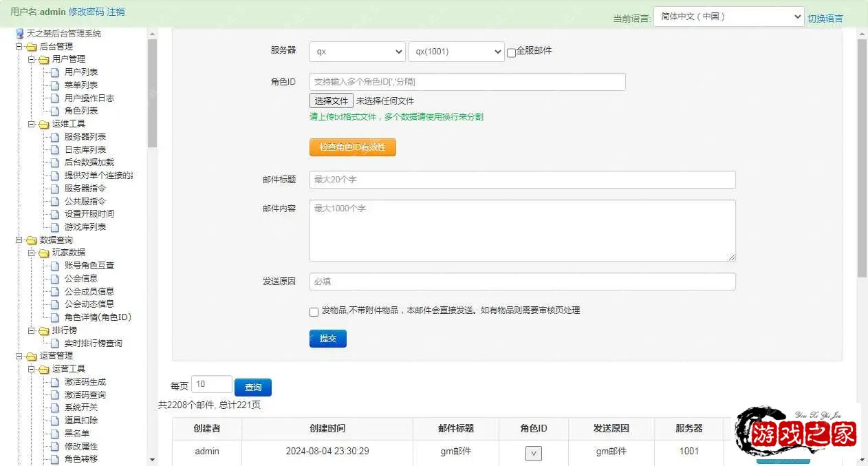Image resolution: width=868 pixels, height=466 pixels.
Task: Click the page icon beside 公会信息
Action: [53, 278]
